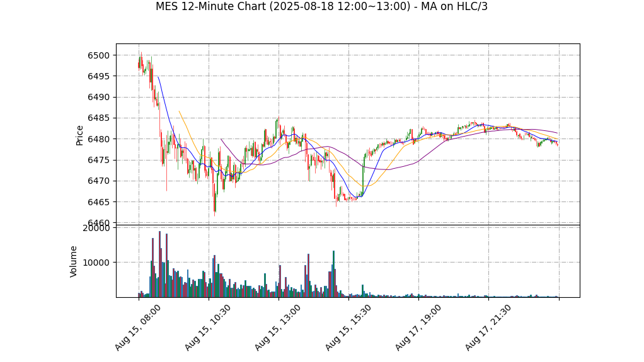
Task: Click the start of the purple moving average line
Action: [x=221, y=140]
